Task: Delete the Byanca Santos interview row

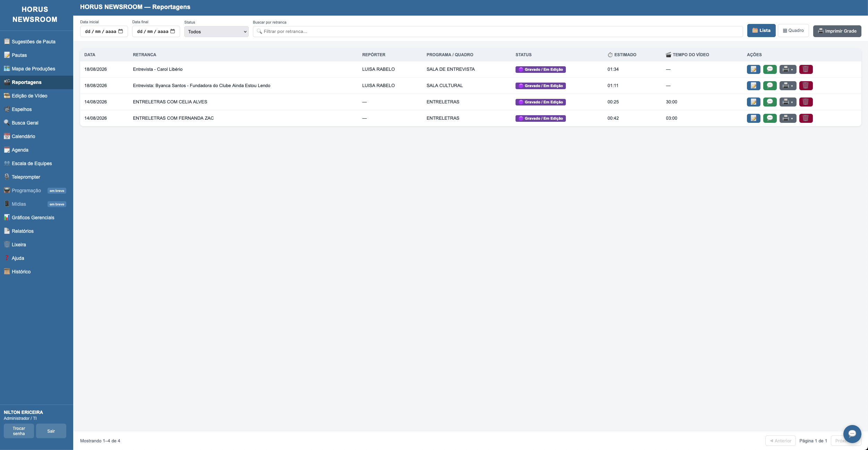Action: (x=806, y=86)
